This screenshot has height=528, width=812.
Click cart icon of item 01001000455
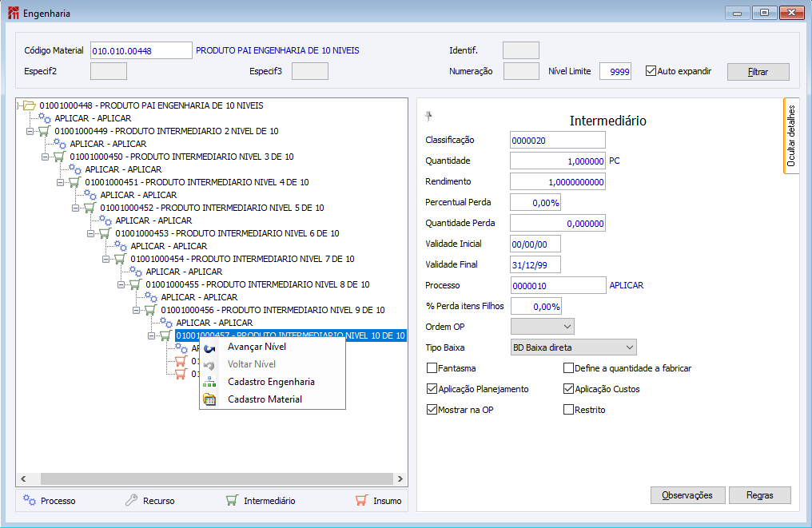[x=135, y=284]
